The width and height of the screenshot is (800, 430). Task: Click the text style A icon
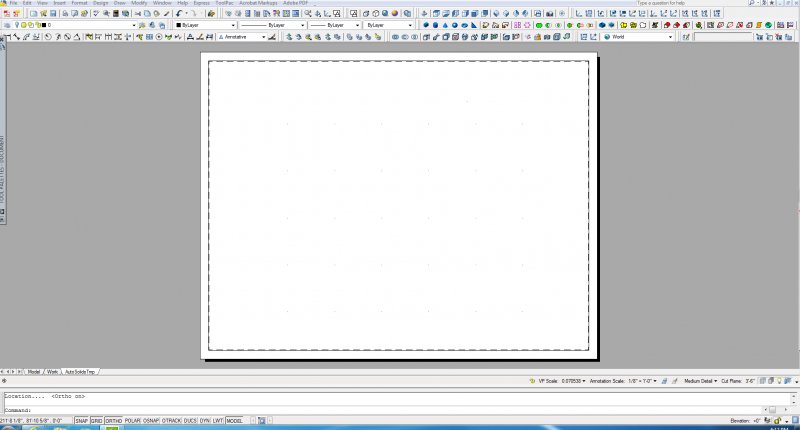(190, 37)
